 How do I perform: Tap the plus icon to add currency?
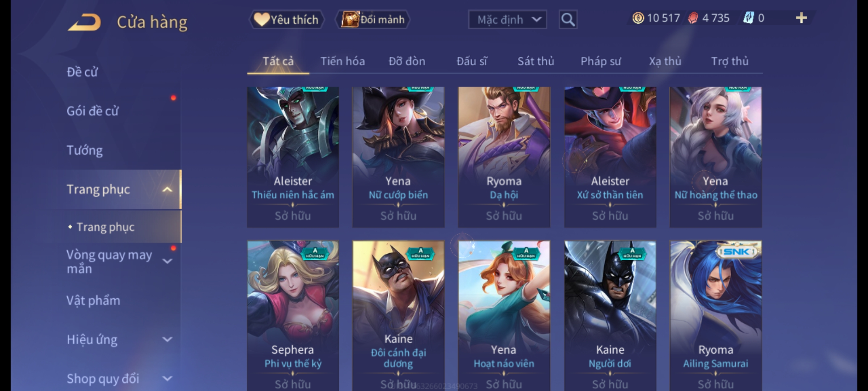[801, 18]
